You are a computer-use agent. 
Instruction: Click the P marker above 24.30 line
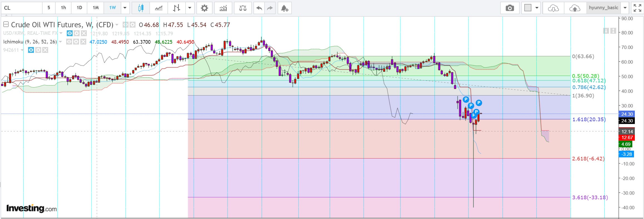476,112
